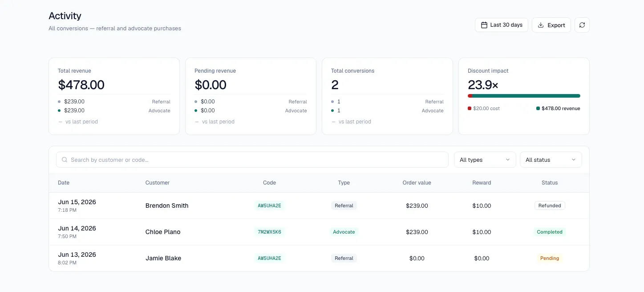Viewport: 644px width, 292px height.
Task: Click the download icon in Export
Action: [x=541, y=25]
